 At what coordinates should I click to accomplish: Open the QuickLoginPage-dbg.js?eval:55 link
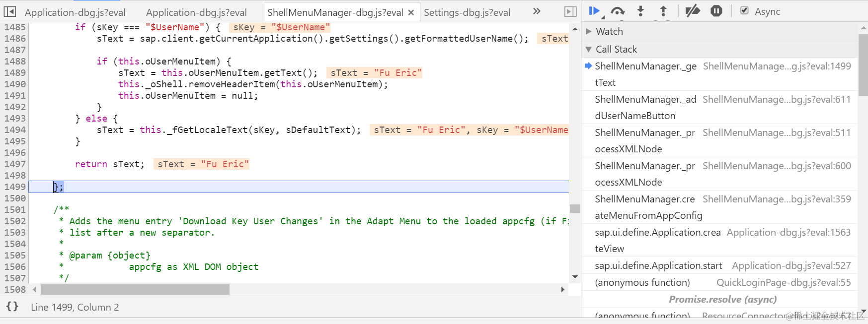pos(784,282)
